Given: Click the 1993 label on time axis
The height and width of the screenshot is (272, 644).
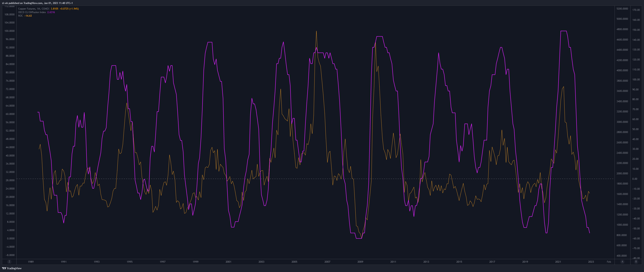Looking at the screenshot, I should 96,262.
